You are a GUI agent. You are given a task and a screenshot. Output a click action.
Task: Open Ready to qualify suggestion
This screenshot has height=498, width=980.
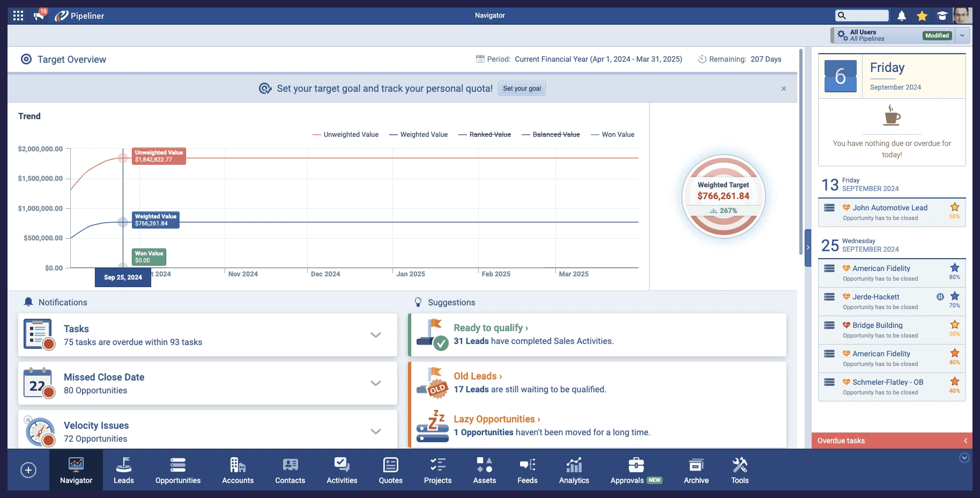[491, 328]
